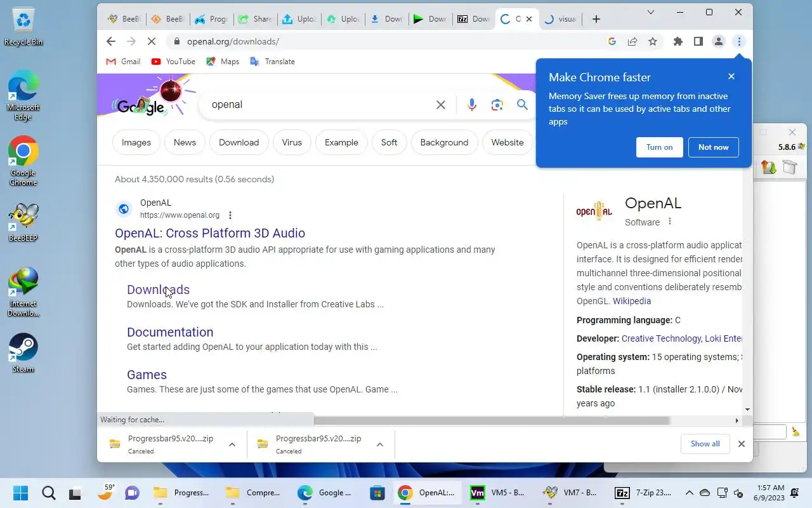Launch Steam from the desktop
Image resolution: width=812 pixels, height=508 pixels.
point(23,353)
